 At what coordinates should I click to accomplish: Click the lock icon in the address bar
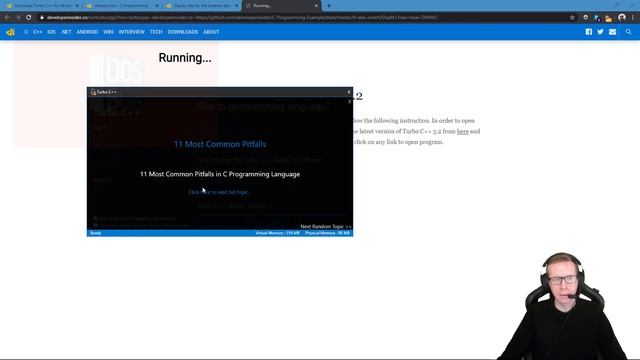tap(42, 18)
